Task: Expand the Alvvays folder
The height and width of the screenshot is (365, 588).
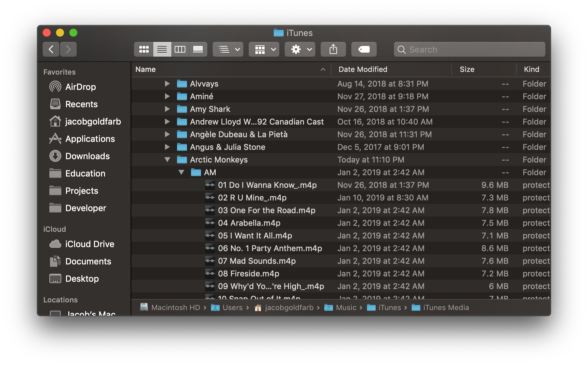Action: pos(167,84)
